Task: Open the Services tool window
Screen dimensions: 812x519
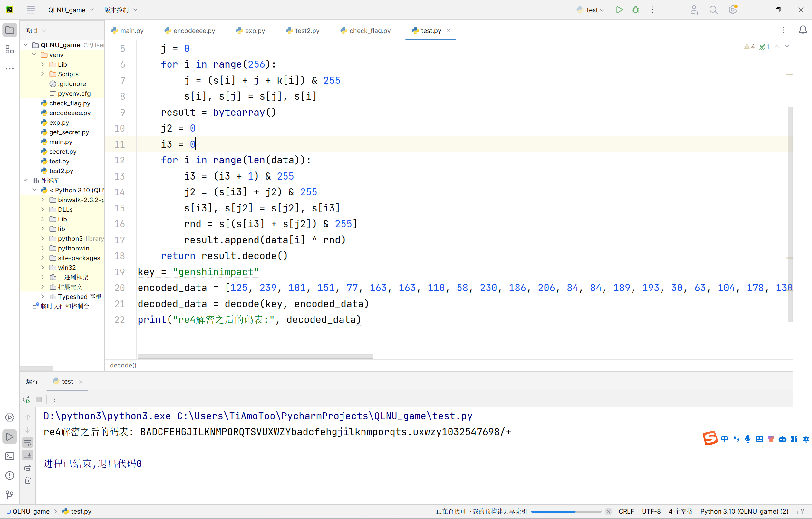Action: (10, 417)
